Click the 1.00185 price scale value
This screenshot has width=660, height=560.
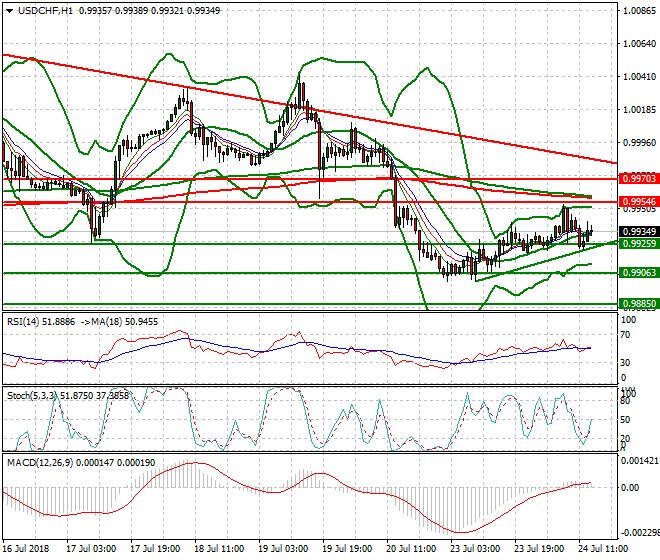[x=639, y=110]
